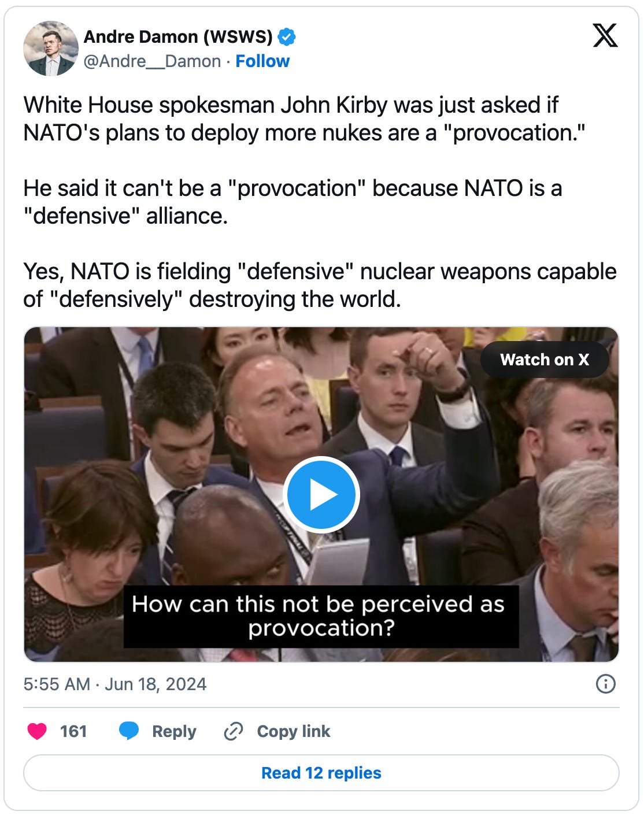
Task: Click the 161 likes count
Action: 72,731
